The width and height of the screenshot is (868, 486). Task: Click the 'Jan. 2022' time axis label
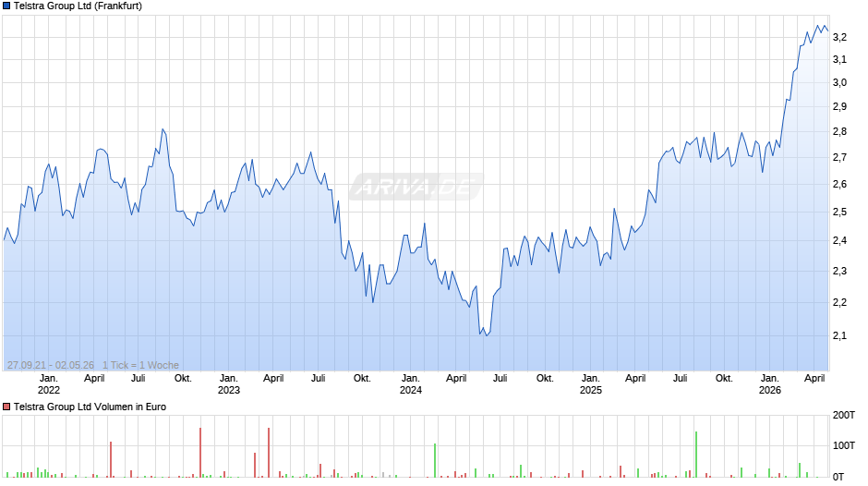(x=49, y=384)
